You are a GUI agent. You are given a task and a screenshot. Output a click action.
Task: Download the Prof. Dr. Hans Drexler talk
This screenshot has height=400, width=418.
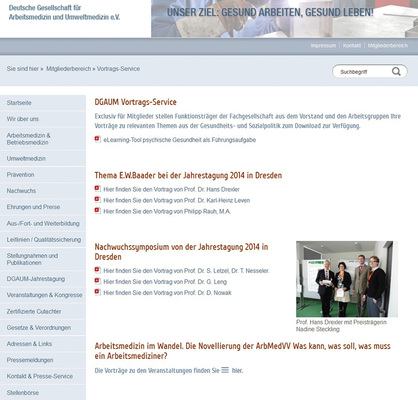click(x=171, y=189)
